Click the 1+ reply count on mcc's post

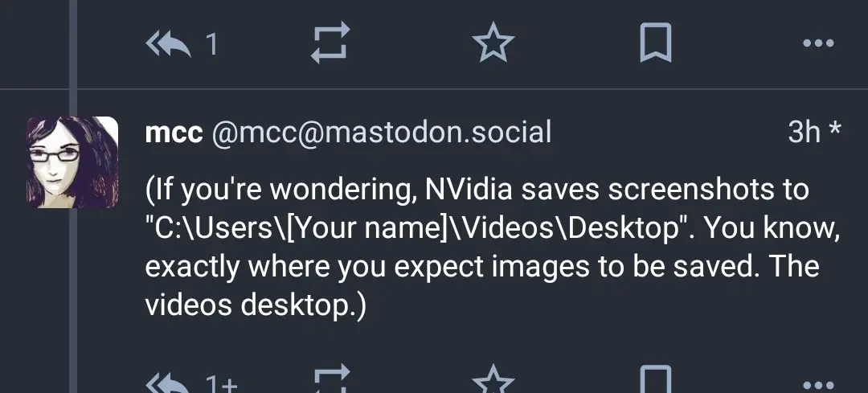pyautogui.click(x=221, y=383)
